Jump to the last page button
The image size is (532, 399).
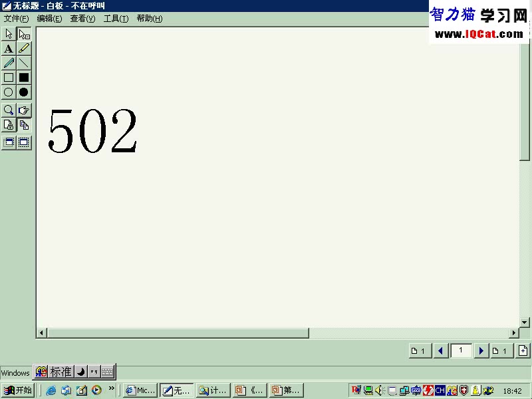pos(502,351)
